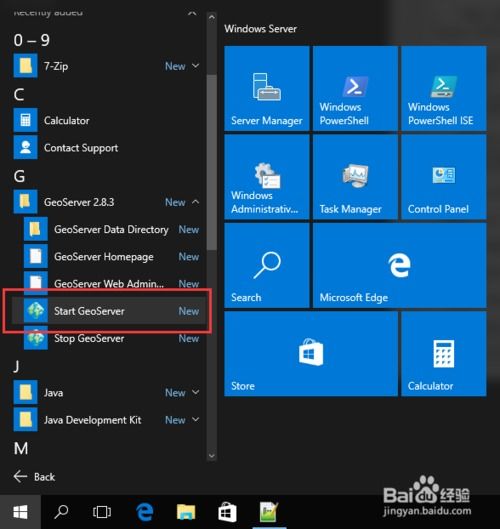Click the GeoServer 2.8.3 folder label
This screenshot has height=529, width=500.
pyautogui.click(x=79, y=202)
